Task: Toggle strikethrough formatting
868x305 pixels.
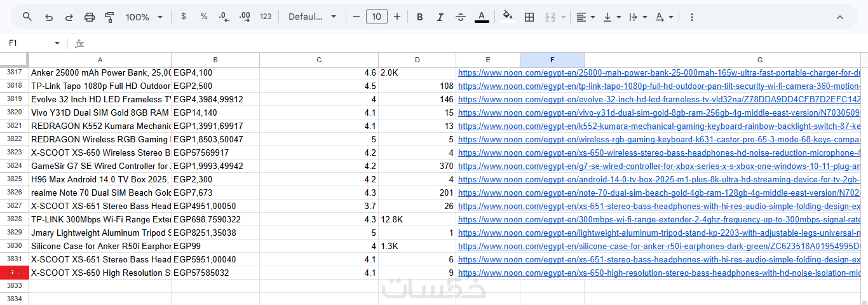Action: pyautogui.click(x=461, y=17)
